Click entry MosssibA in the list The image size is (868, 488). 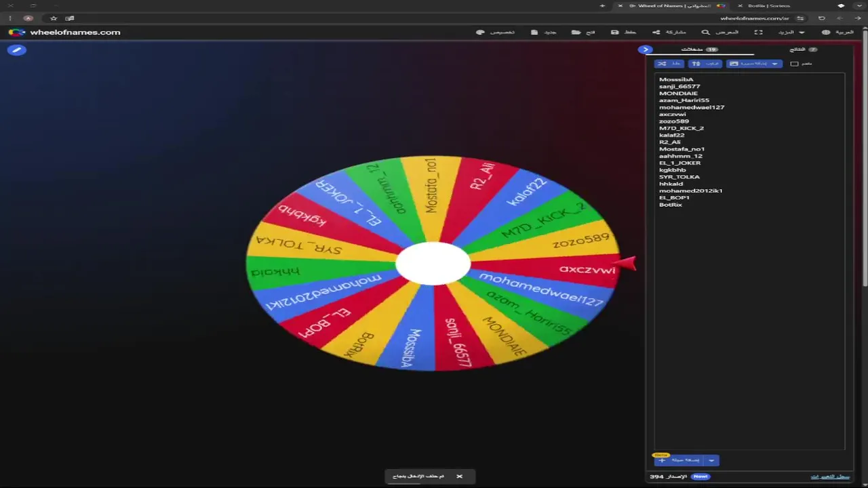pyautogui.click(x=676, y=79)
